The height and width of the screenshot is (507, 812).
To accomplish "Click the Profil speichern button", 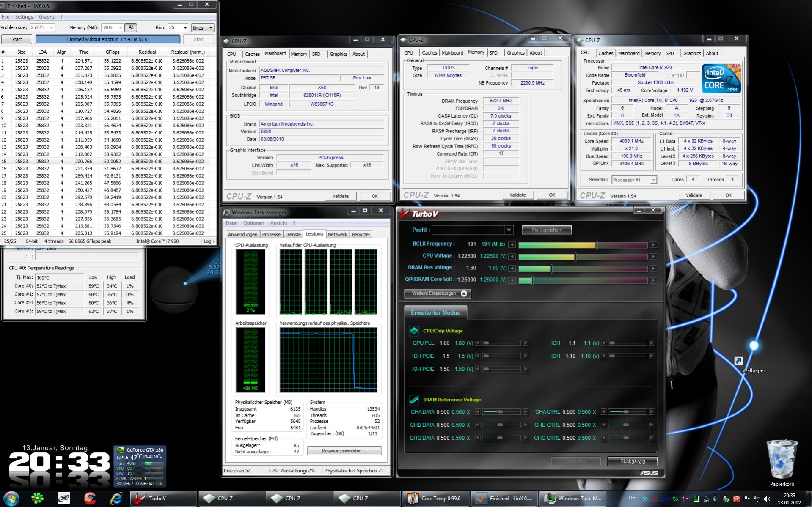I will [546, 230].
